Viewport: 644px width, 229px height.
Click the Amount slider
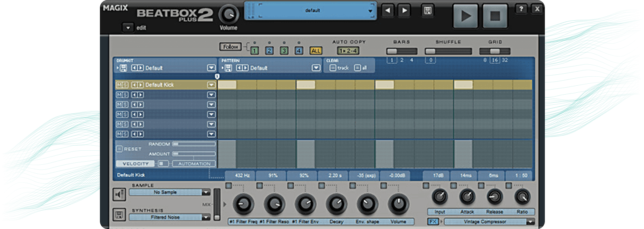[x=194, y=154]
